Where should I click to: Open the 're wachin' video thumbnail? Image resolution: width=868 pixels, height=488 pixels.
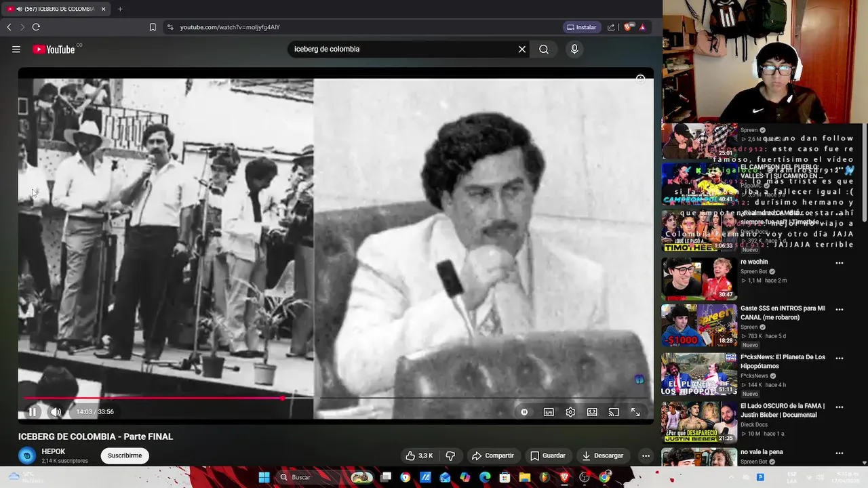[x=699, y=278]
